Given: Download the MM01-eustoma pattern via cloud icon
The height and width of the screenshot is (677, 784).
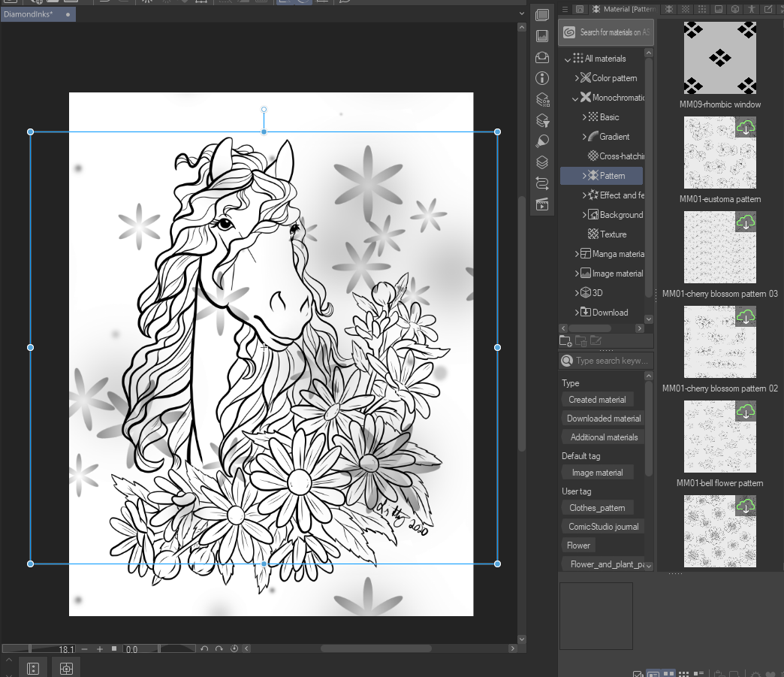Looking at the screenshot, I should tap(745, 127).
